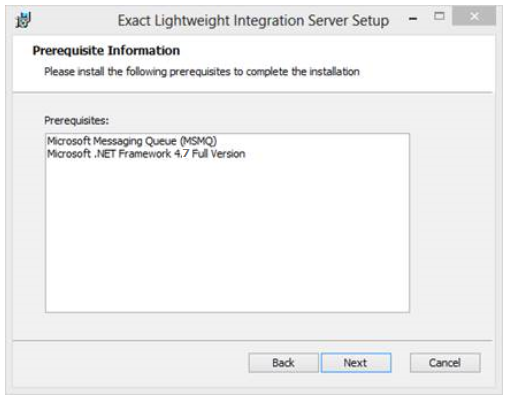Click the word 'Setup' in window title
The width and height of the screenshot is (508, 399).
371,21
